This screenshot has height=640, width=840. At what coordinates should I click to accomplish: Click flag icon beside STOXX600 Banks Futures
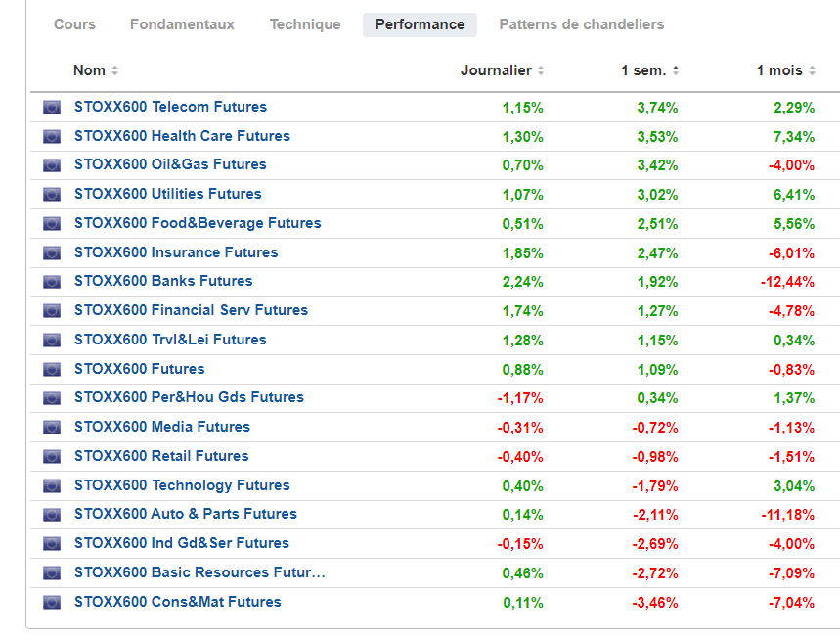(x=52, y=282)
